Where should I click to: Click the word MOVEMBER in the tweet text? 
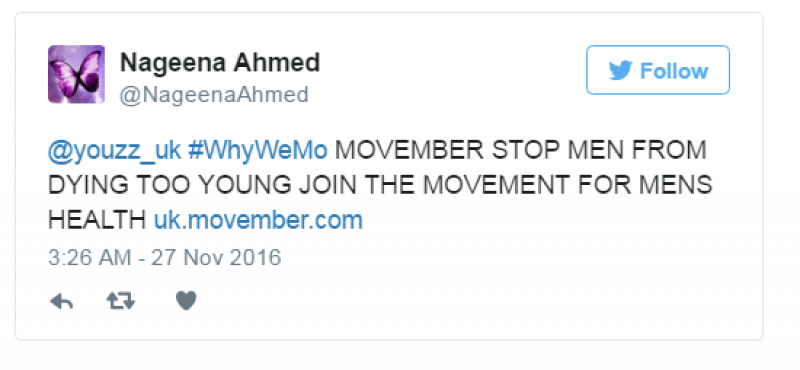[409, 150]
